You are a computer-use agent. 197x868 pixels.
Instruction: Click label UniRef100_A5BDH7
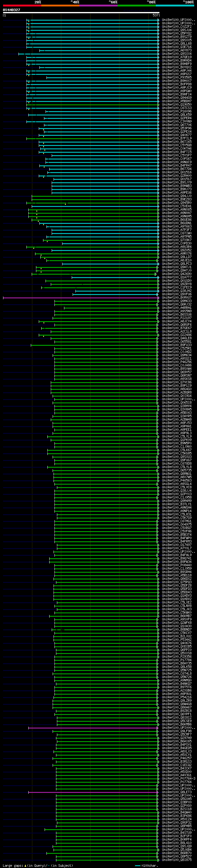[177, 101]
